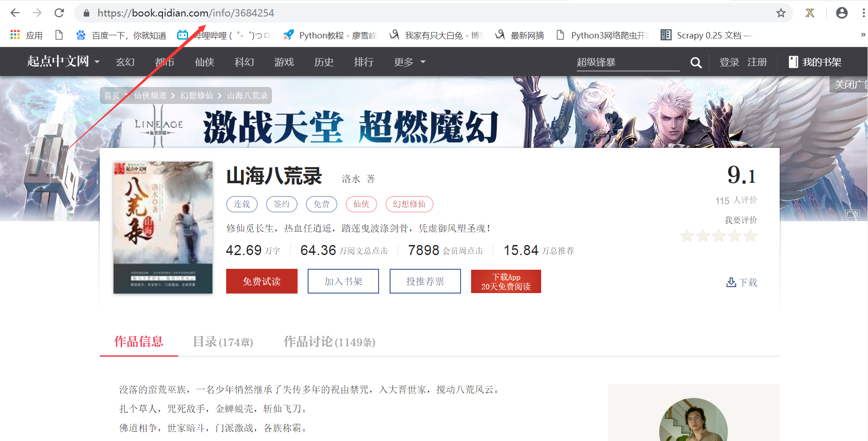Give a five-star rating with the last star
Screen dimensions: 868x441
pos(750,236)
